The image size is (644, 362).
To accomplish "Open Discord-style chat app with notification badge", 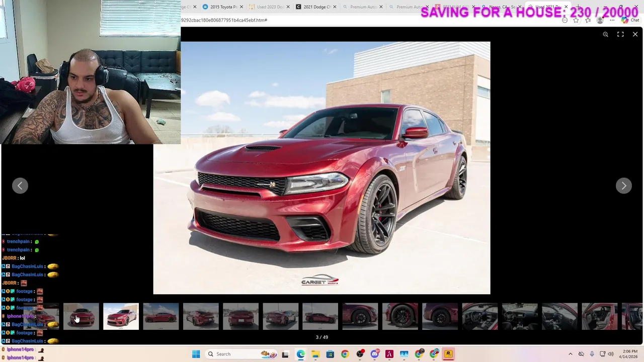I will pos(374,354).
